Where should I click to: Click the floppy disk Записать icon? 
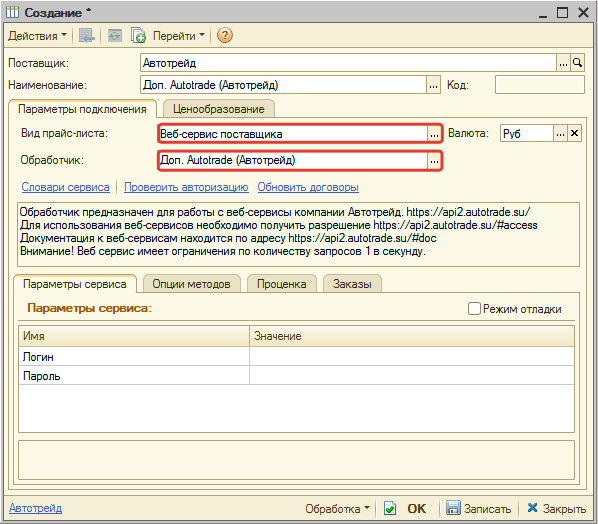click(x=453, y=508)
